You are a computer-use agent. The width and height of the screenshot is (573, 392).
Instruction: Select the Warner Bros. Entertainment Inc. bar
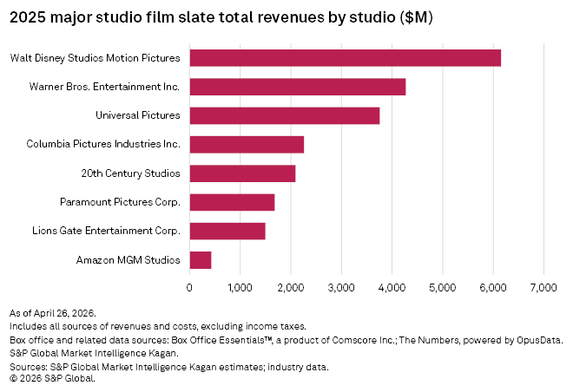pyautogui.click(x=298, y=87)
